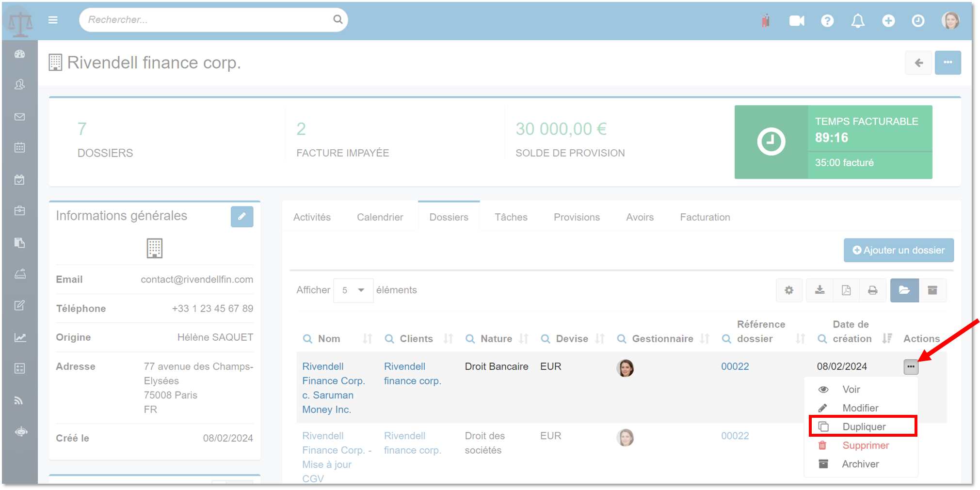Show archived dossiers with the archive box toggle
This screenshot has height=490, width=980.
(x=932, y=290)
